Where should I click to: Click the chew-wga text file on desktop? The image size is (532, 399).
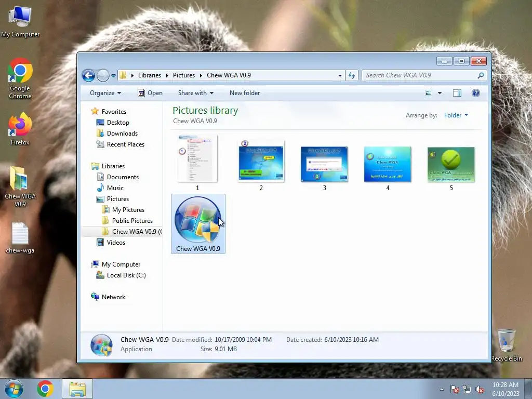(20, 238)
